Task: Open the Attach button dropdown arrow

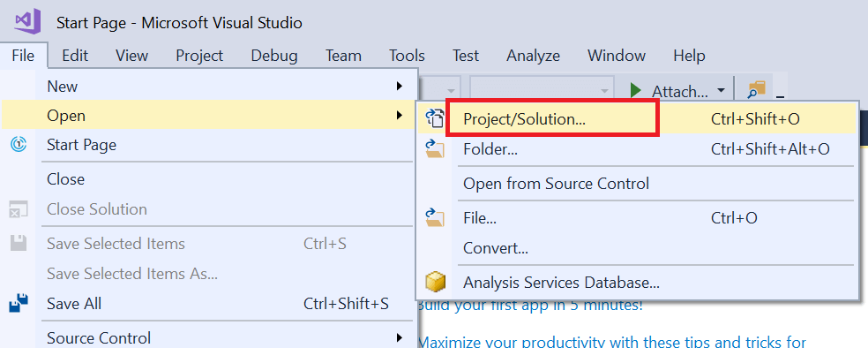Action: (x=721, y=90)
